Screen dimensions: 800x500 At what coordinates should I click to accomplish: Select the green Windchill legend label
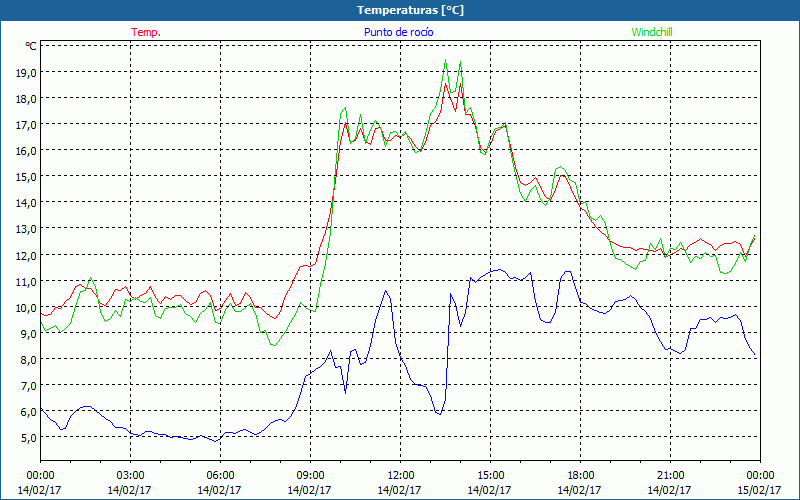tap(652, 32)
